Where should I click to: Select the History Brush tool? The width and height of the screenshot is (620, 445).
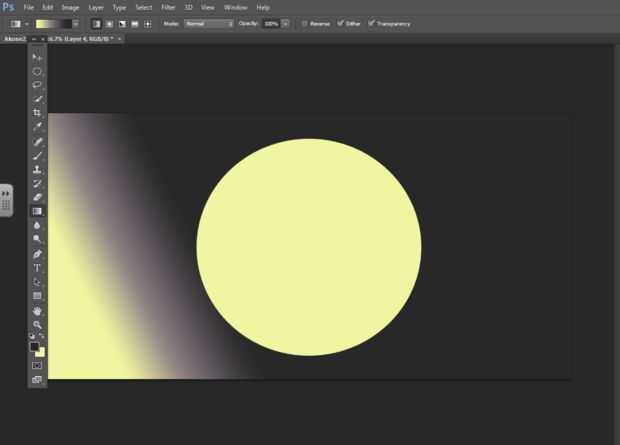(x=37, y=184)
